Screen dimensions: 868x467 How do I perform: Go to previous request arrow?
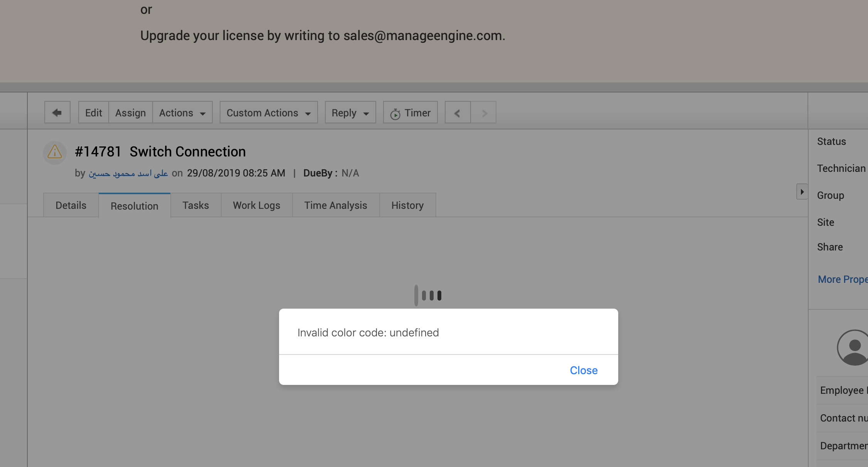click(x=458, y=113)
